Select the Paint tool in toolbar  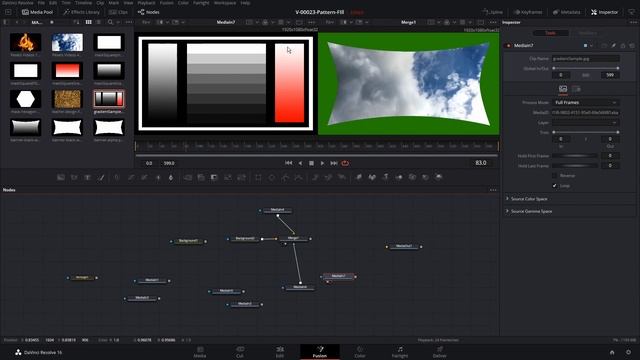[101, 177]
